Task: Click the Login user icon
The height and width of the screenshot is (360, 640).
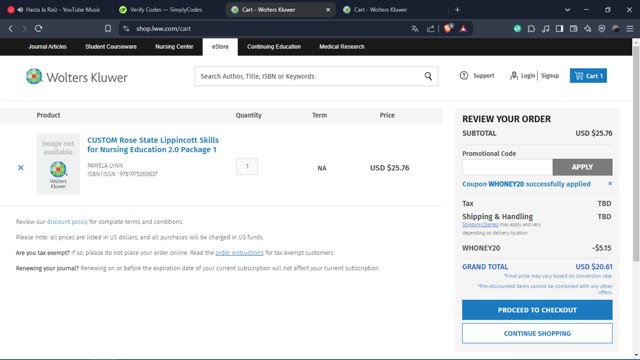Action: pos(514,76)
